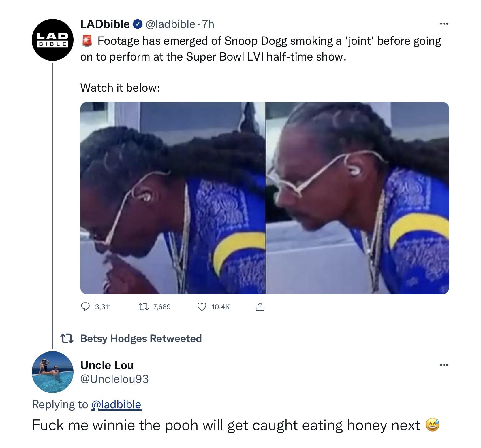Click the @ladbible link in Replying to
This screenshot has width=481, height=448.
(x=116, y=404)
